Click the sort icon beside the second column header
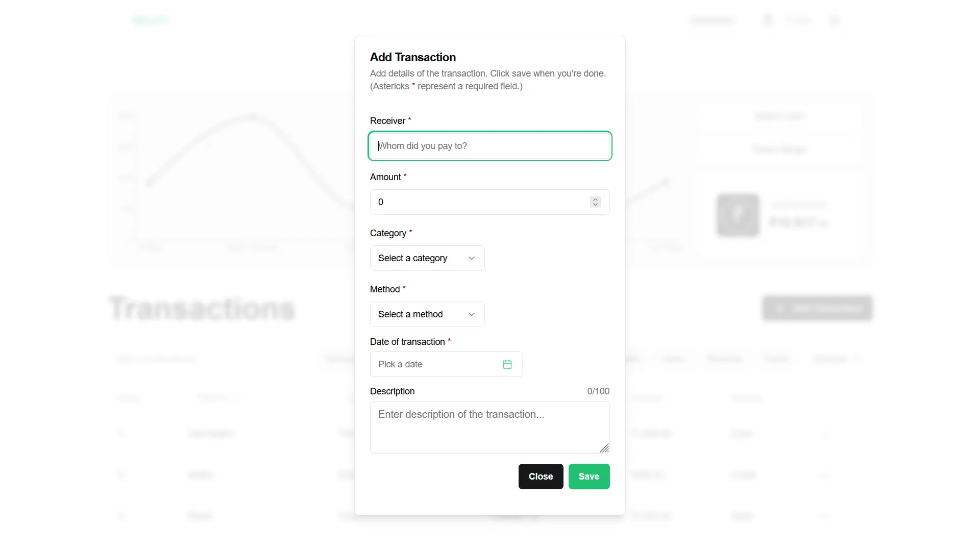Viewport: 980px width, 551px height. click(x=237, y=398)
